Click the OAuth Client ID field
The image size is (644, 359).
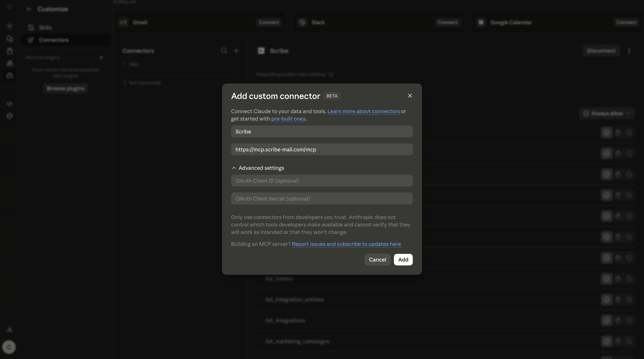pyautogui.click(x=322, y=181)
